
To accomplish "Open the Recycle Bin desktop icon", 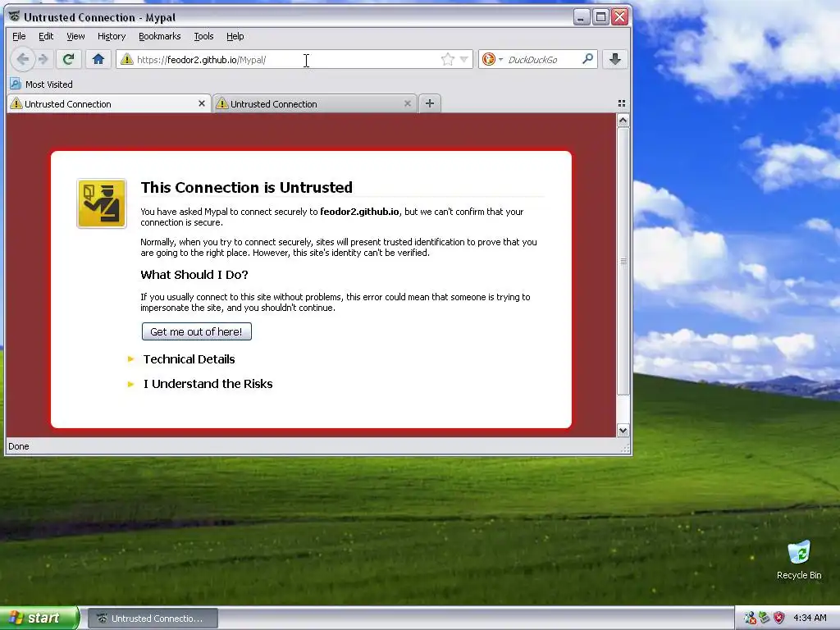I will [799, 560].
